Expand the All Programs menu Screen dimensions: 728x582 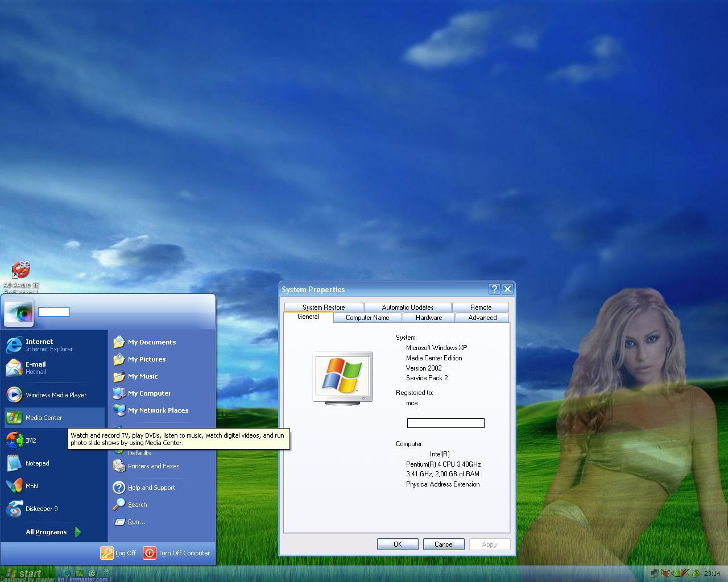tap(53, 532)
